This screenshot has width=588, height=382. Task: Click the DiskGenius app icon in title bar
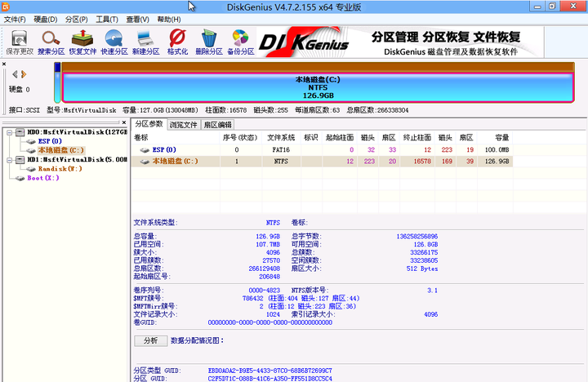coord(6,7)
